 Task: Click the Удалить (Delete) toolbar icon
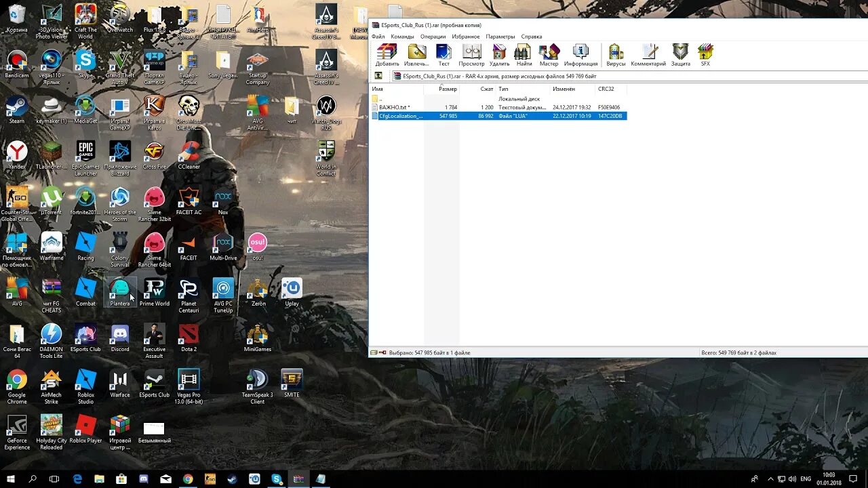coord(499,55)
